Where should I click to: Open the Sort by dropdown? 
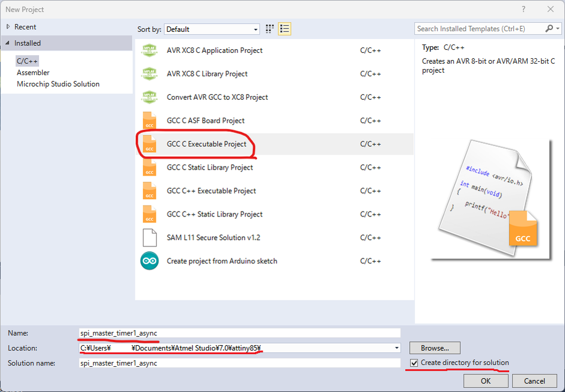click(212, 29)
